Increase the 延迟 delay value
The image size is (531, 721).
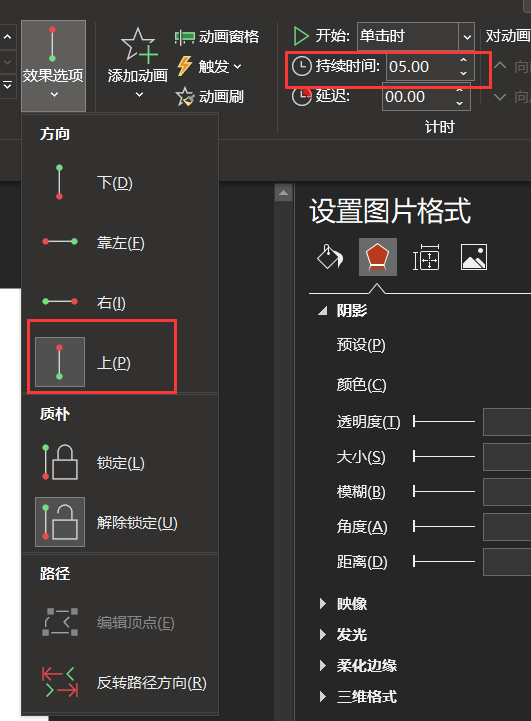coord(459,90)
